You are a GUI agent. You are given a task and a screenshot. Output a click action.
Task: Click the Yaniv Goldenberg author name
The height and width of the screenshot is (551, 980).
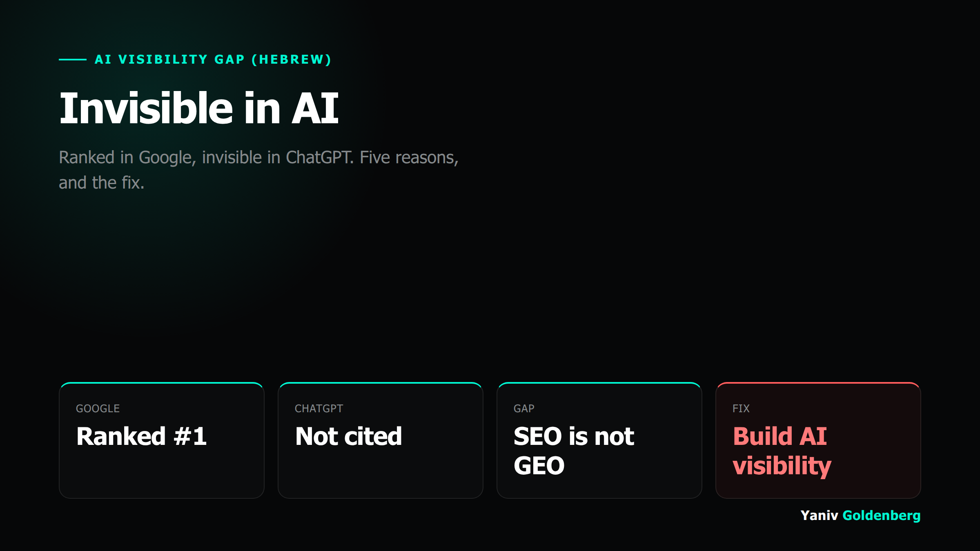click(x=860, y=515)
